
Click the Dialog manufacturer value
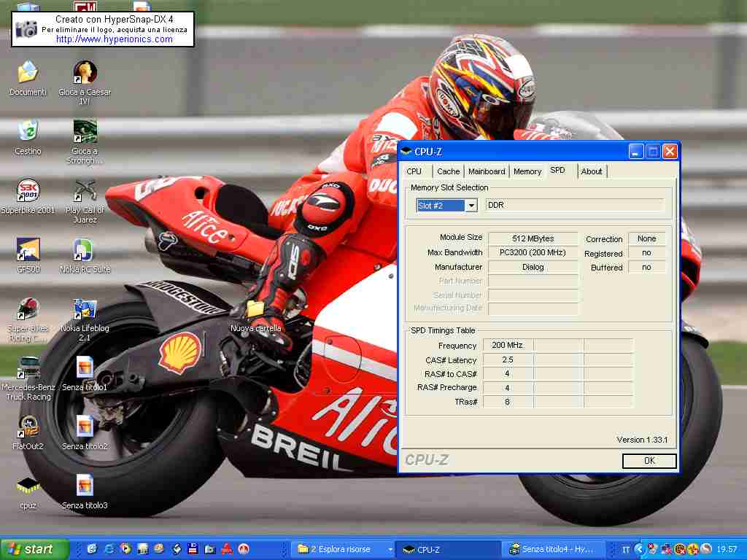pyautogui.click(x=533, y=267)
